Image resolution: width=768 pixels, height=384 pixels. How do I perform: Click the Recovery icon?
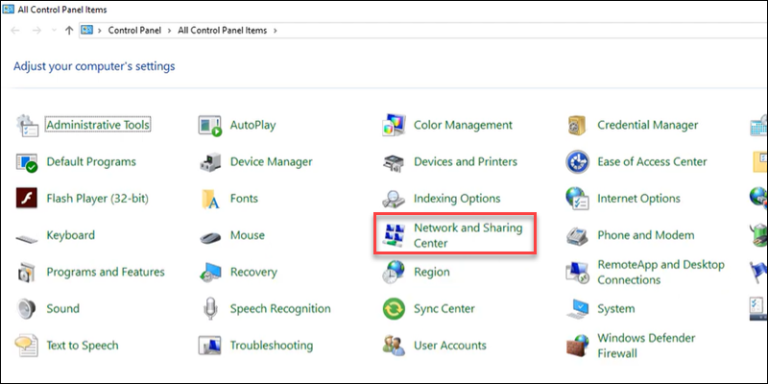coord(210,272)
